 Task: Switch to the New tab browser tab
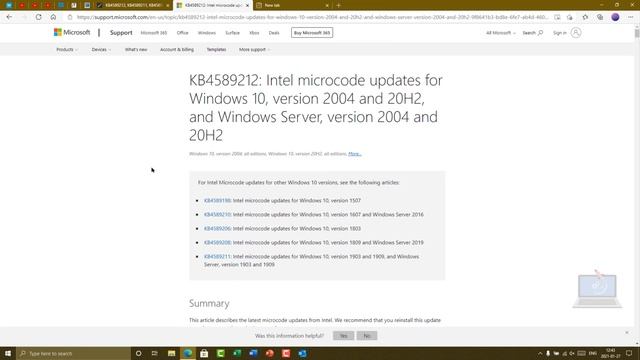[292, 5]
